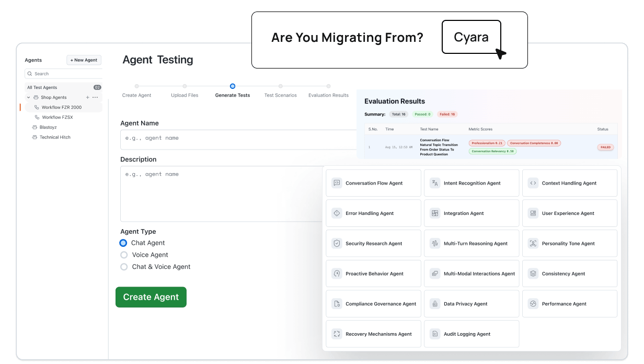
Task: Go to the Create Agent step
Action: (136, 91)
